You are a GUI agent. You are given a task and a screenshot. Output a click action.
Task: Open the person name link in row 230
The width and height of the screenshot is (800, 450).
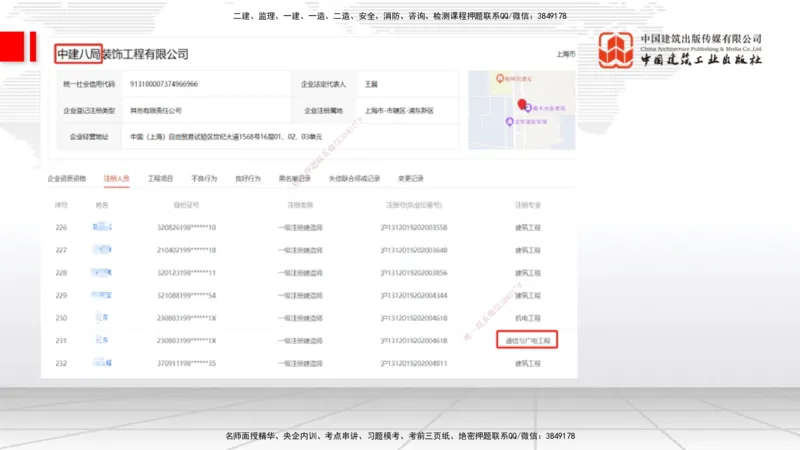pos(102,317)
